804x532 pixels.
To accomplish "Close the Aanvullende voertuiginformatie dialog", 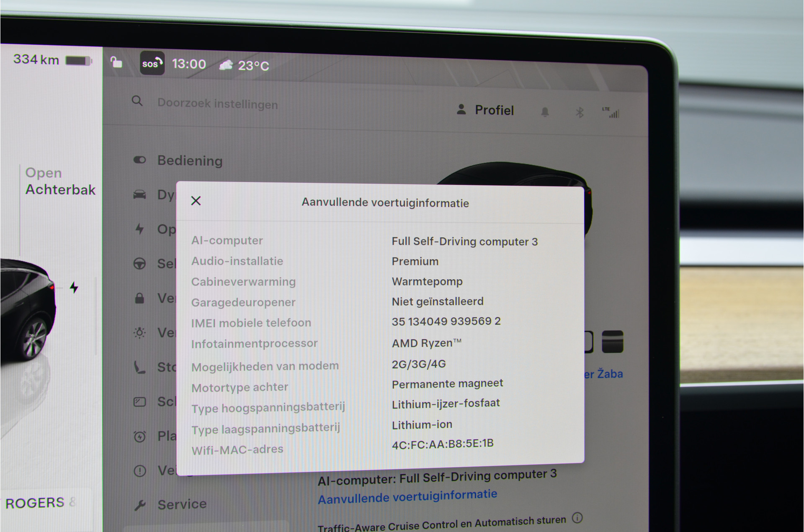I will click(x=196, y=201).
